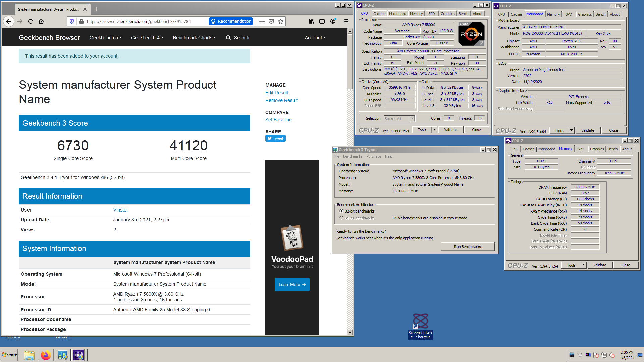Click the Search magnifier in Geekbench navbar
This screenshot has height=362, width=644.
[x=228, y=38]
